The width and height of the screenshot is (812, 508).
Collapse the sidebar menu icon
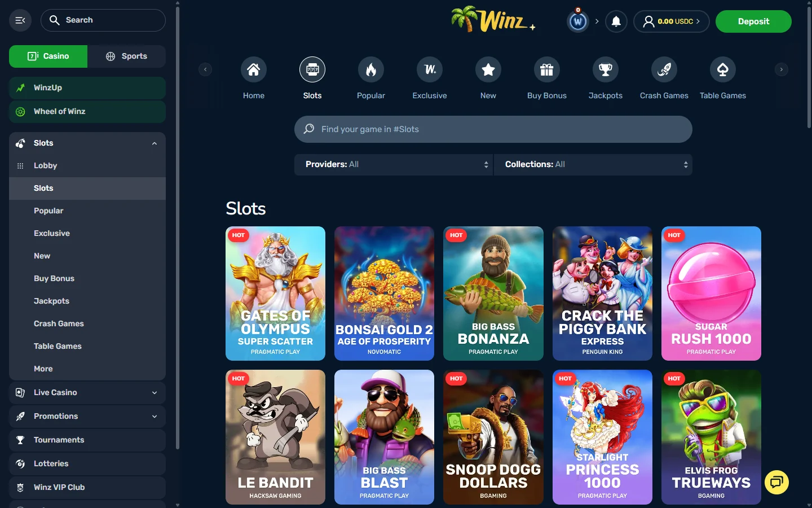[20, 20]
